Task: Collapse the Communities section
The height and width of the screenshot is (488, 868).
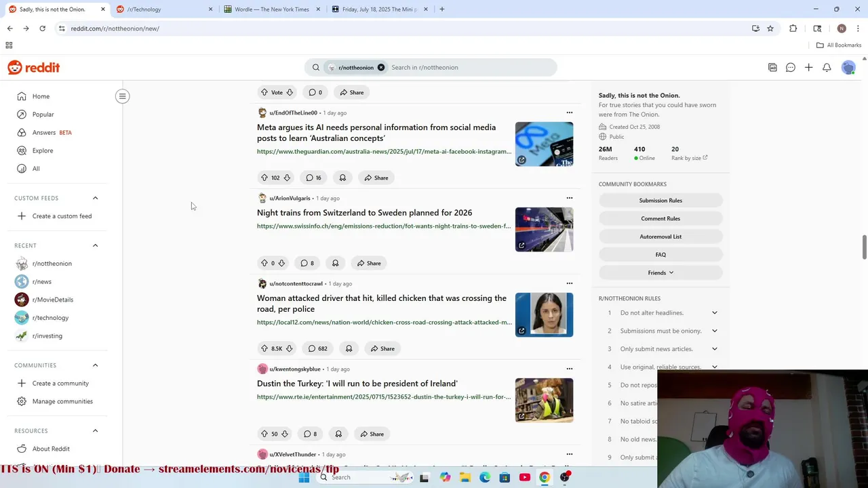Action: point(95,365)
